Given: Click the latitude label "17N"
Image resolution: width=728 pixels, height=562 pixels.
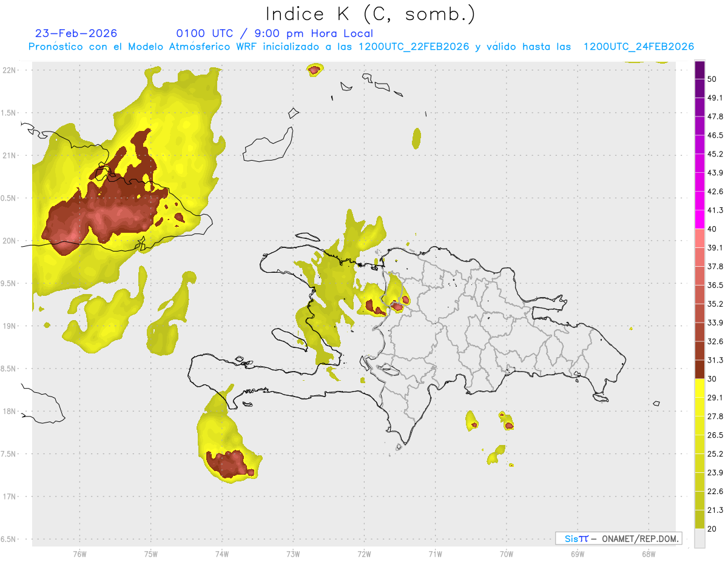Looking at the screenshot, I should click(10, 497).
